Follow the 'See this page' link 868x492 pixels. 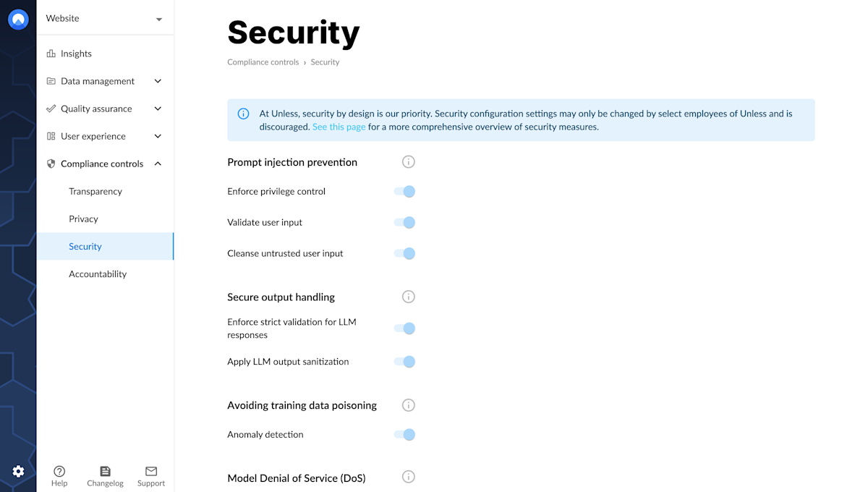click(339, 126)
